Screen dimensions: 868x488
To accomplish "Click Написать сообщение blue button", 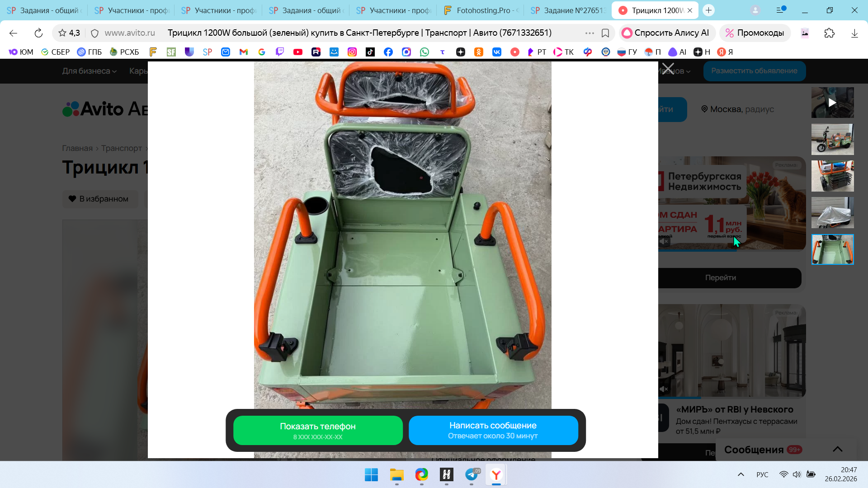I will [x=493, y=430].
